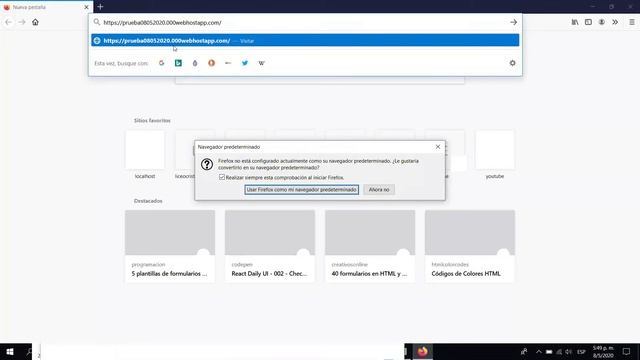This screenshot has width=640, height=360.
Task: Toggle 'Realizar siempre esta comprobación' checkbox
Action: 222,177
